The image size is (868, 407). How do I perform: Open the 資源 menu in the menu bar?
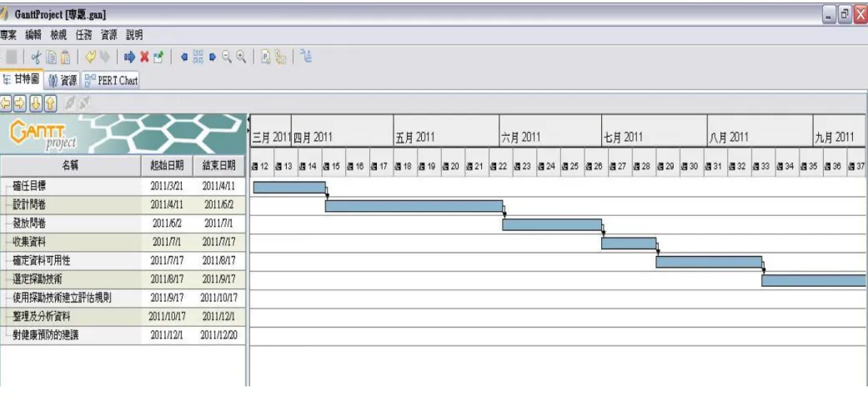[x=109, y=35]
